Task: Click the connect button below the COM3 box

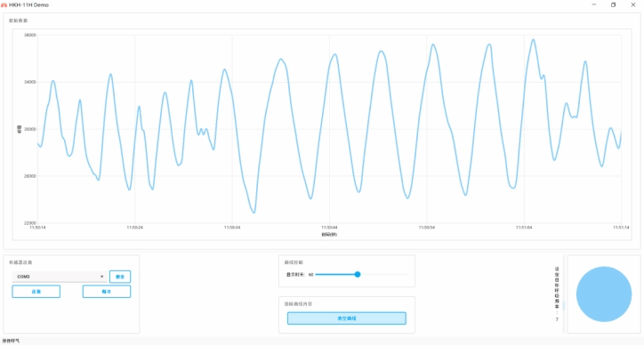Action: click(x=36, y=292)
